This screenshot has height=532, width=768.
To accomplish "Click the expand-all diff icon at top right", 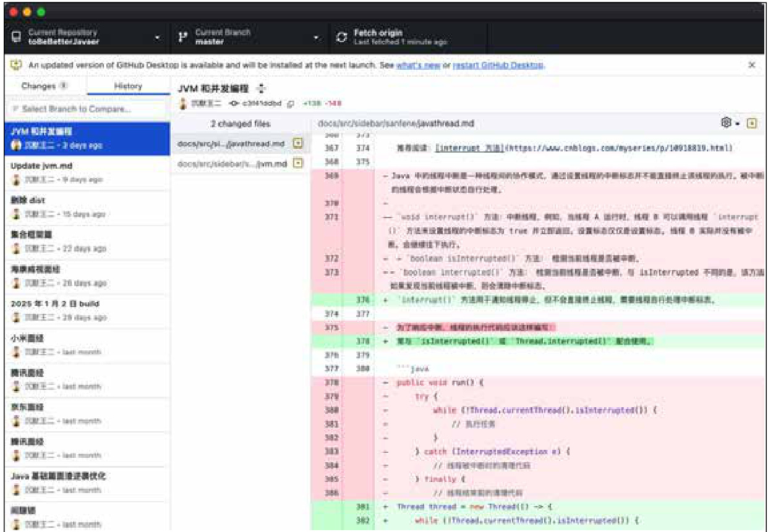I will click(753, 124).
